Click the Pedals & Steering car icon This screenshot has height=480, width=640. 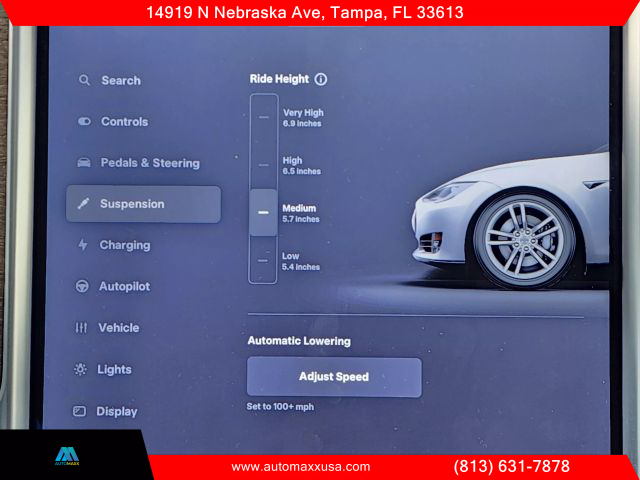point(83,163)
